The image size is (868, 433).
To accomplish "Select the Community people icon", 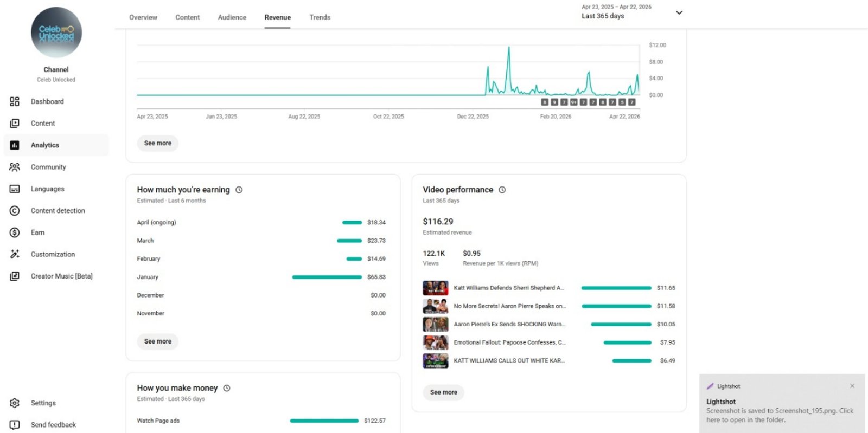I will [x=15, y=167].
